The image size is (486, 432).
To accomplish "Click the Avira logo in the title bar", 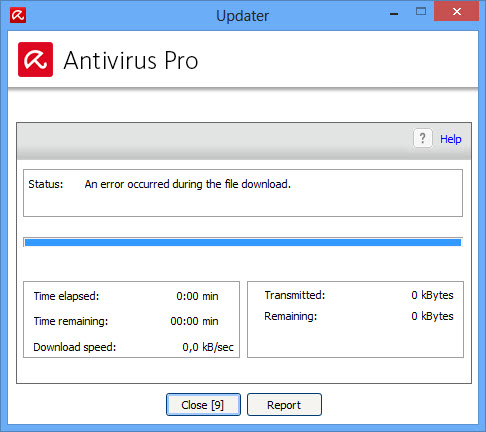I will coord(18,15).
